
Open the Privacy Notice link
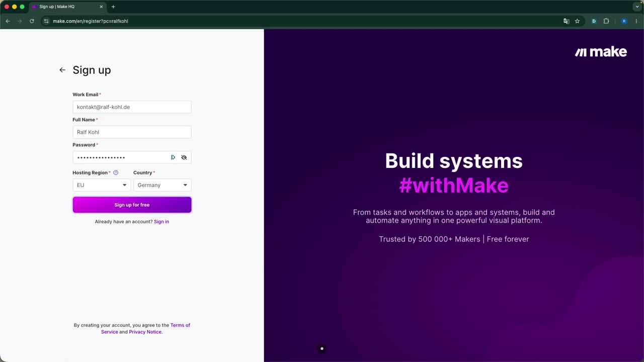pyautogui.click(x=145, y=332)
